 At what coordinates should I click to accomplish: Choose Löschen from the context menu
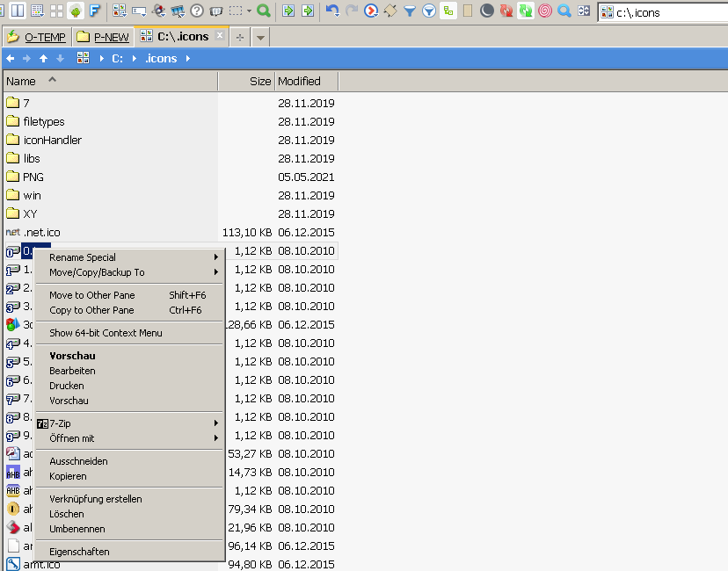click(x=67, y=514)
